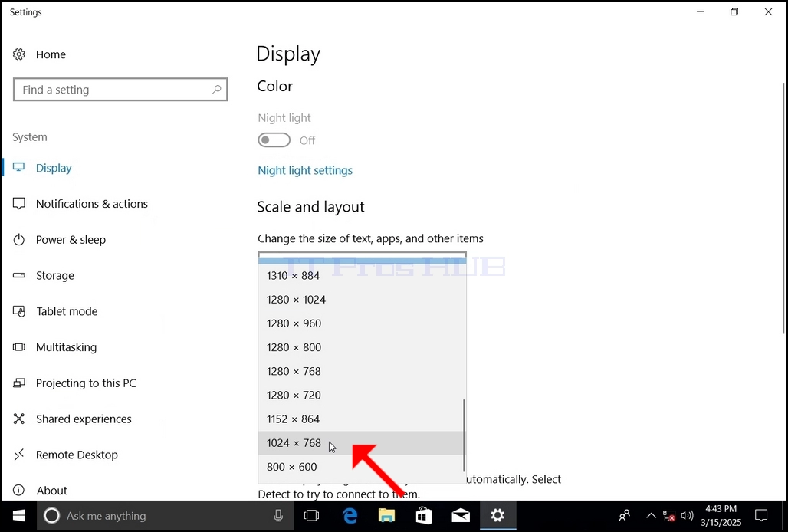
Task: Open Shared experiences page
Action: 84,419
